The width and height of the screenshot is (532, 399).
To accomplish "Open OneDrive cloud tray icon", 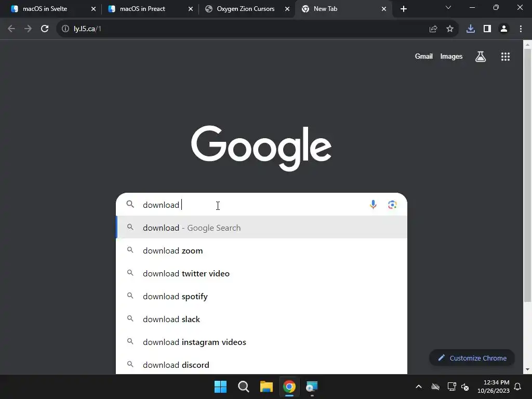I will pyautogui.click(x=435, y=387).
